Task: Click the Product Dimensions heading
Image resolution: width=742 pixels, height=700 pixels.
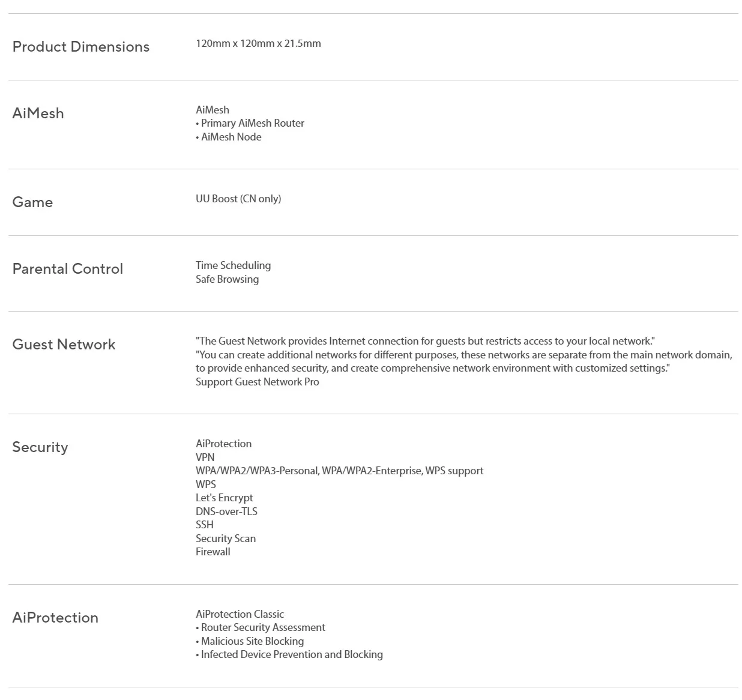Action: (81, 47)
